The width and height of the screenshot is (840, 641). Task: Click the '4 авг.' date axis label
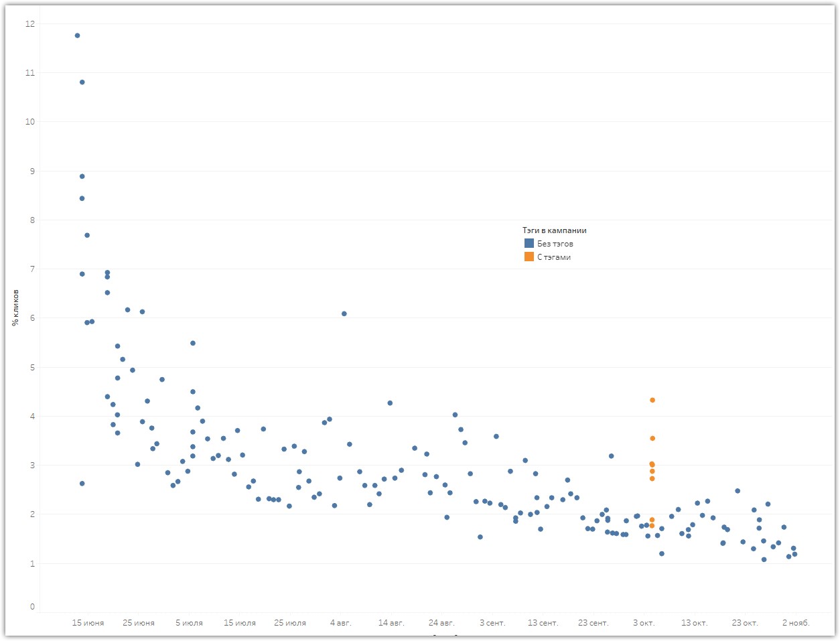click(341, 623)
